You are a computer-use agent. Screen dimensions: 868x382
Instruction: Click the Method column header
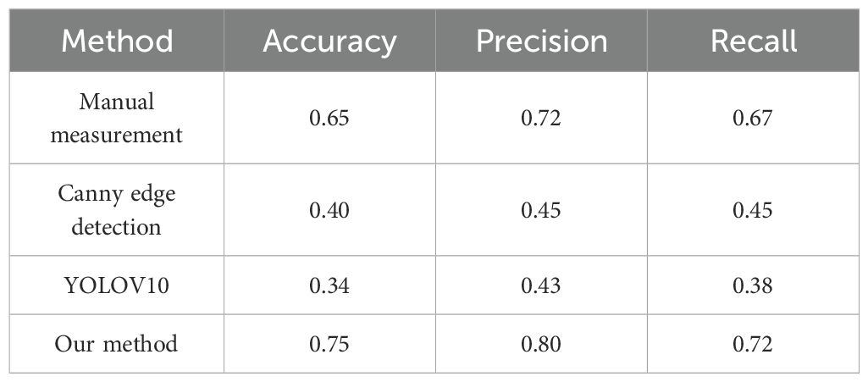117,41
